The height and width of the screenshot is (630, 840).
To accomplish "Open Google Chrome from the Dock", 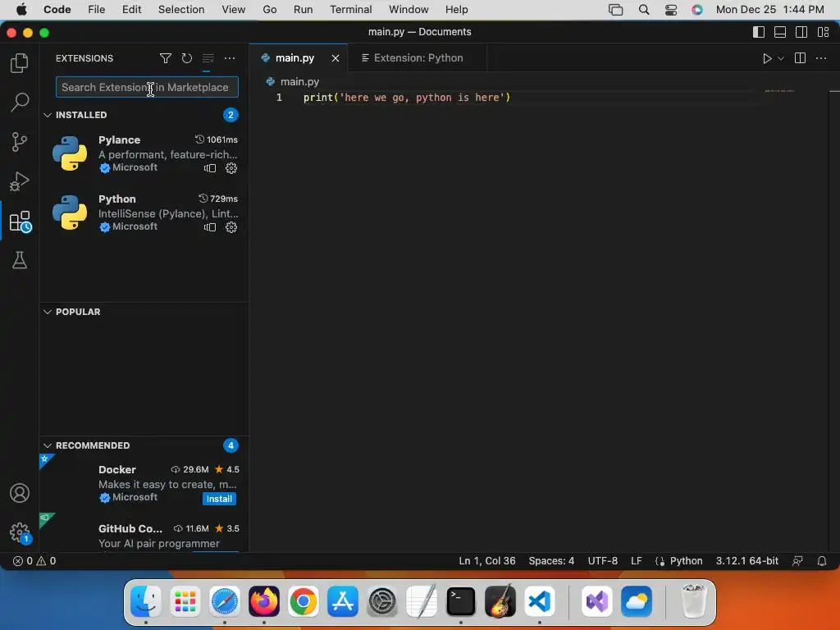I will pos(304,601).
